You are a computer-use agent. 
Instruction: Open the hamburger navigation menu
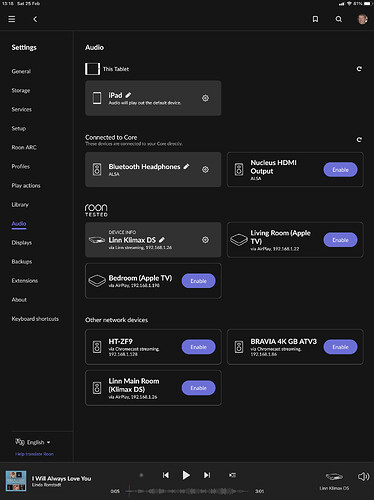[x=12, y=19]
